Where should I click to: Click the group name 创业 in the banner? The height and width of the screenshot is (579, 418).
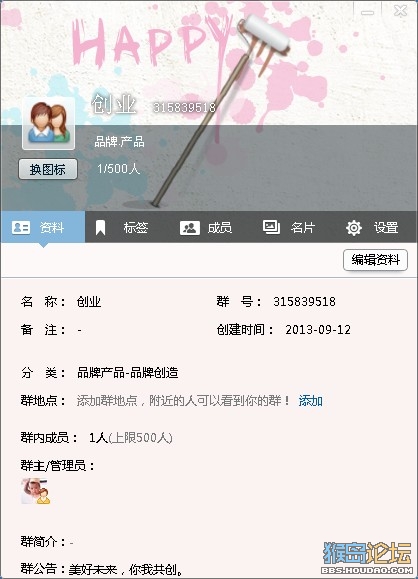tap(114, 104)
